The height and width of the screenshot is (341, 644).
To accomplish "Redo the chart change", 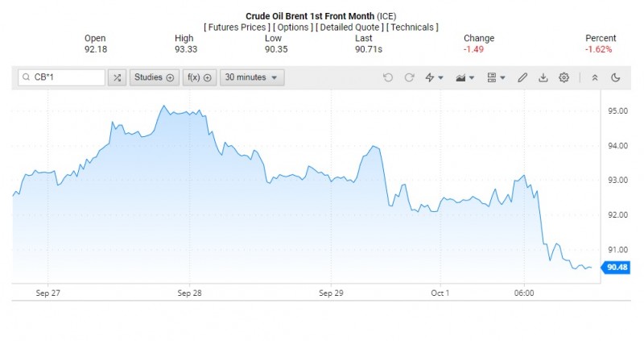I will [409, 77].
